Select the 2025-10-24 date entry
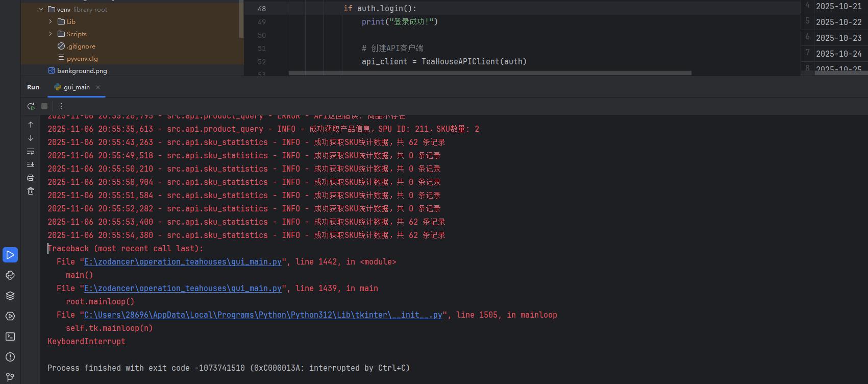The width and height of the screenshot is (868, 384). [x=839, y=54]
